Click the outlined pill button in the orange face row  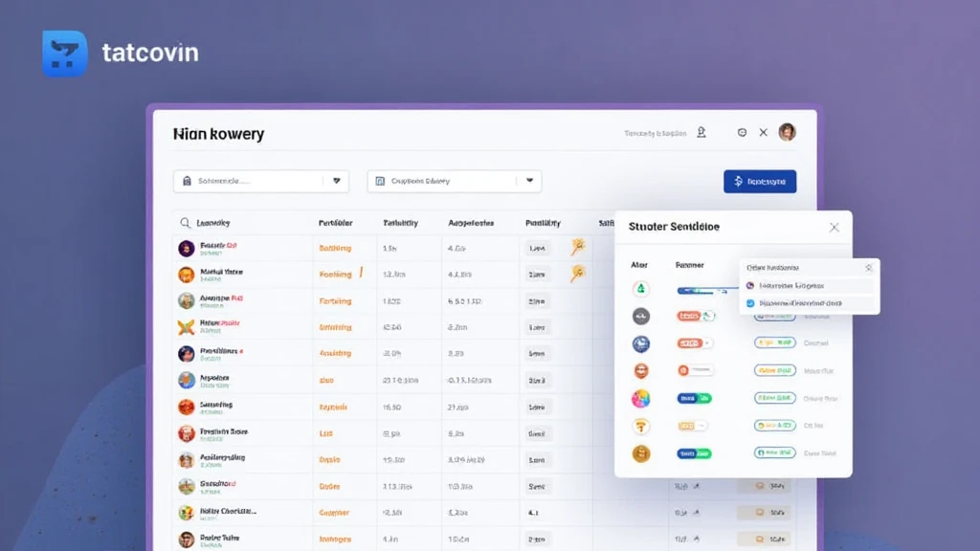[x=775, y=370]
